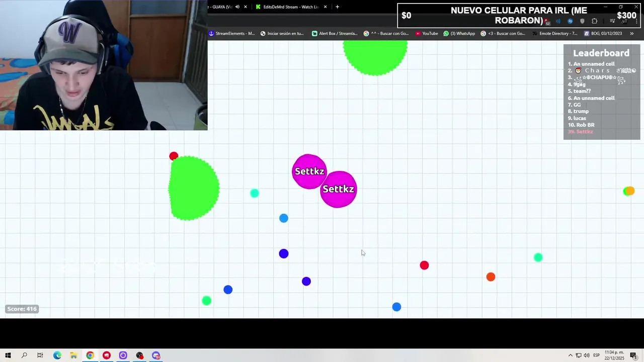Open the ^^ - Buscar con Go bookmark
This screenshot has width=644, height=362.
386,33
